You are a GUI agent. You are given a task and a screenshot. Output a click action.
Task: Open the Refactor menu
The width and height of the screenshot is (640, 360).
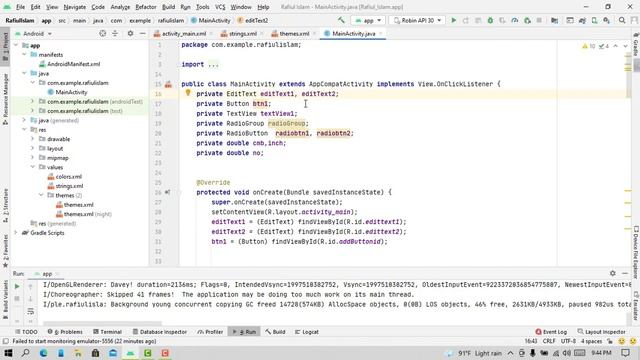tap(146, 7)
